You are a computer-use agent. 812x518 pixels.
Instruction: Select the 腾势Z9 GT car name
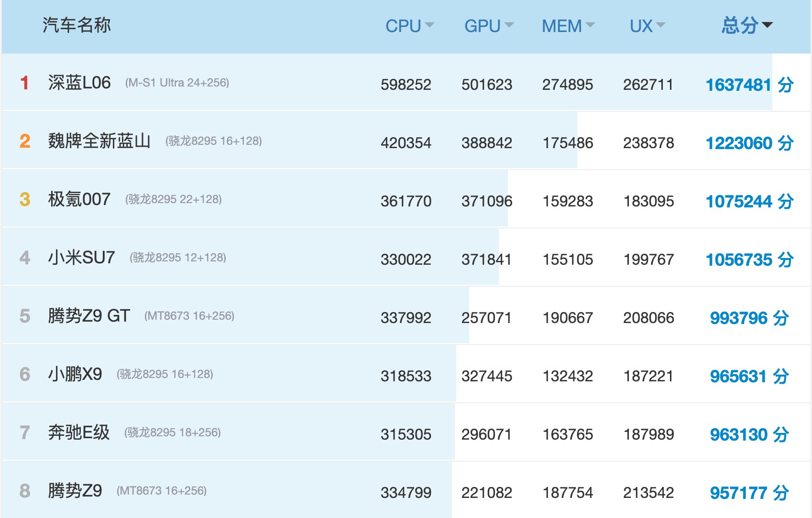89,316
